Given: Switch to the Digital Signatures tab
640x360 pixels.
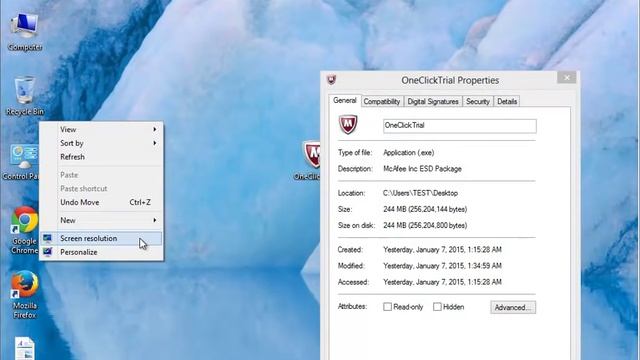Looking at the screenshot, I should click(x=433, y=101).
